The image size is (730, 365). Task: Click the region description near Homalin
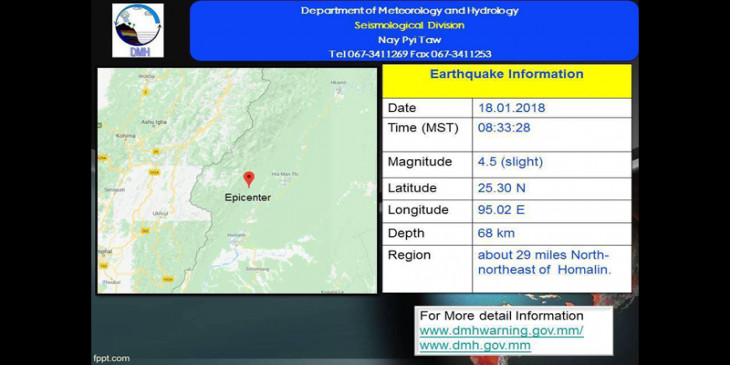point(544,262)
